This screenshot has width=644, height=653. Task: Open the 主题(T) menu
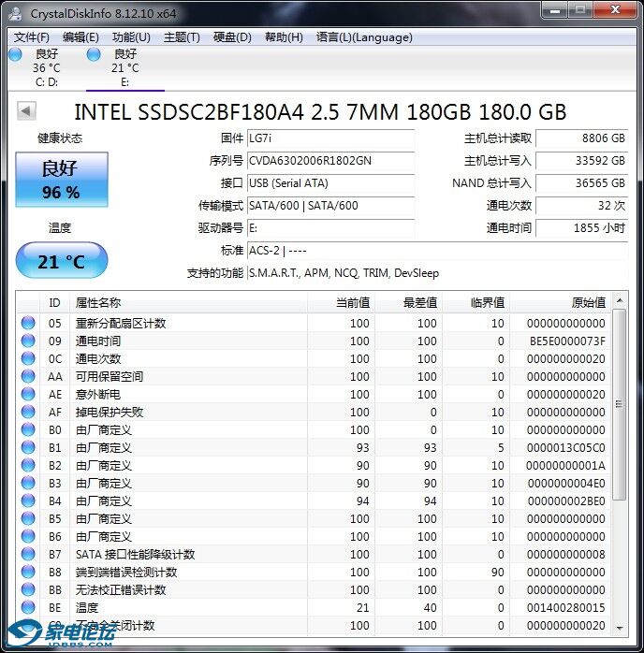click(x=182, y=37)
